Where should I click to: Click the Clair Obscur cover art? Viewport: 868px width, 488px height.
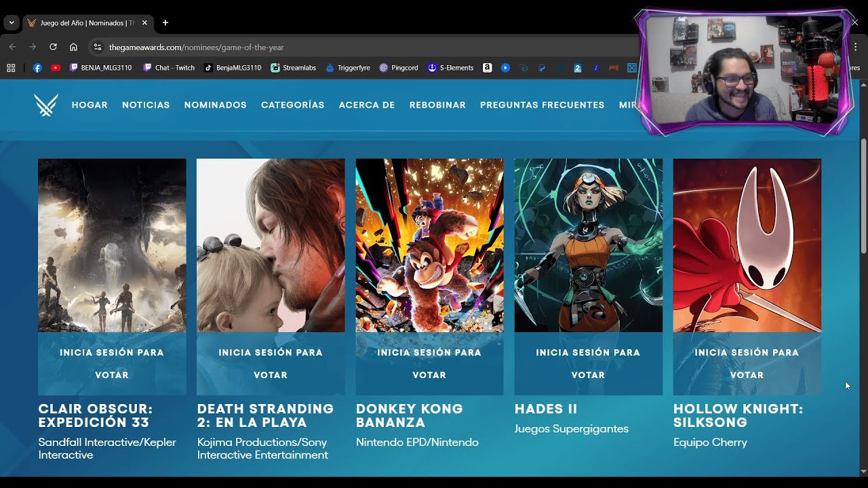coord(112,245)
